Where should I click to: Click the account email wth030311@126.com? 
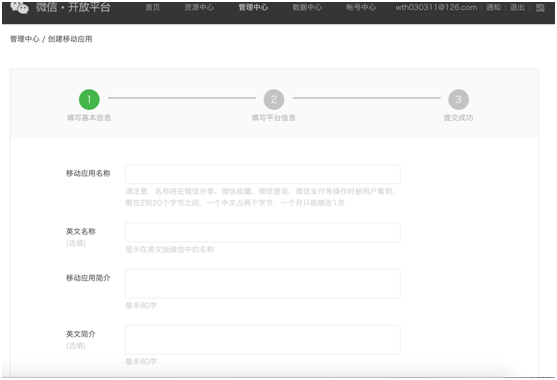[436, 7]
